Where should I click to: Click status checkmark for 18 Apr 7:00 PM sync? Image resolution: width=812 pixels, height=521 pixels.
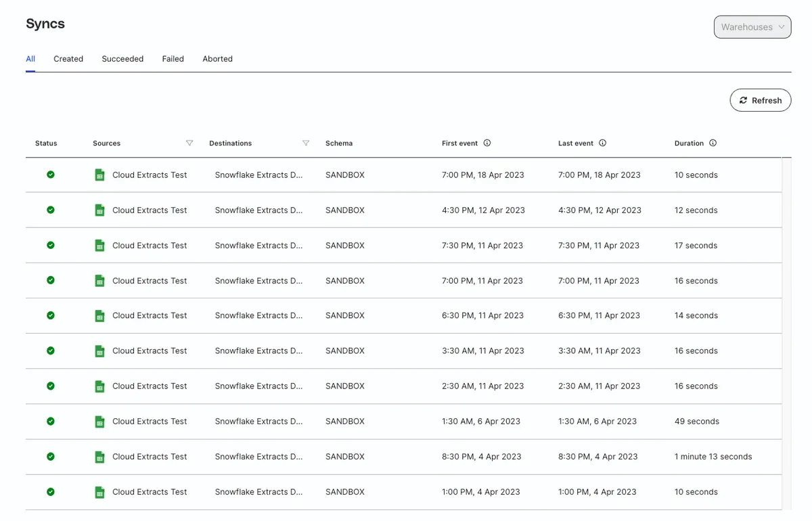(50, 175)
